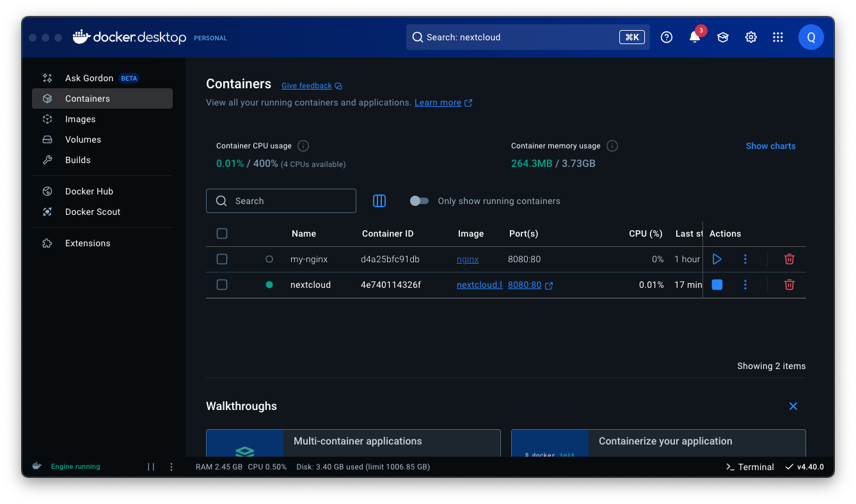The image size is (856, 504).
Task: Click the Docker Scout icon
Action: coord(47,212)
